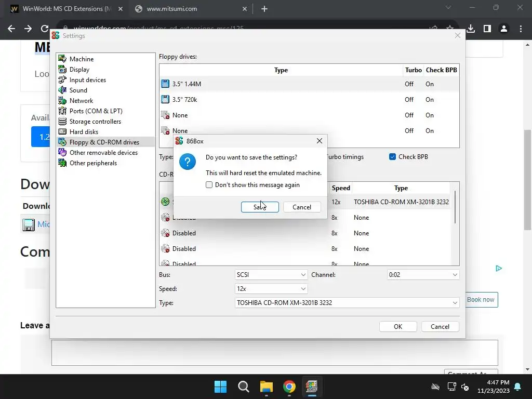This screenshot has width=532, height=399.
Task: Open 86Box from the taskbar
Action: click(312, 387)
